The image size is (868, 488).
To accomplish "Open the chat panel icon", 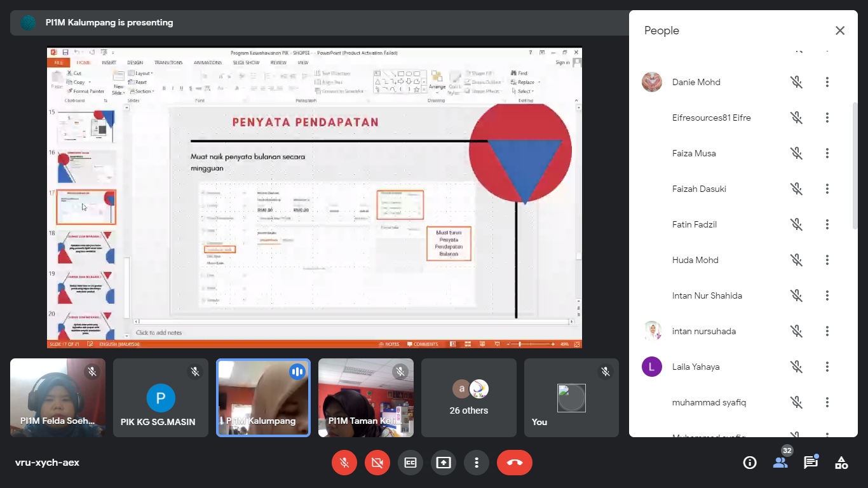I will (x=811, y=463).
